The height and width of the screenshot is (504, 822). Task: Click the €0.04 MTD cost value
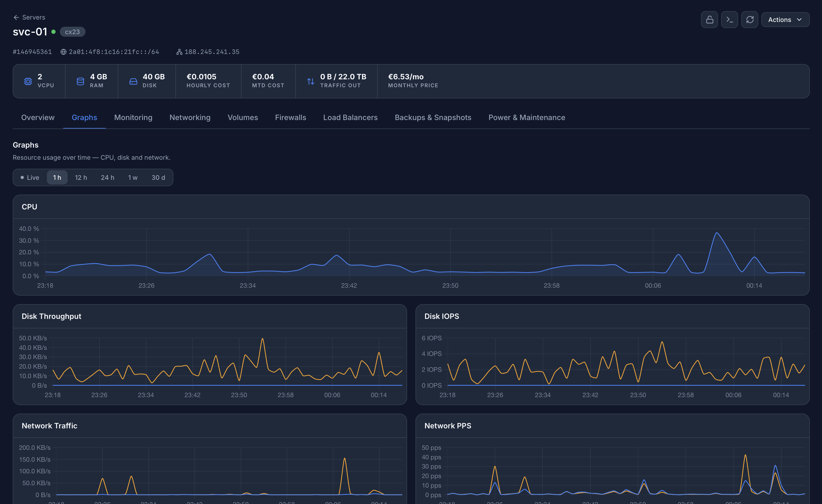tap(263, 77)
